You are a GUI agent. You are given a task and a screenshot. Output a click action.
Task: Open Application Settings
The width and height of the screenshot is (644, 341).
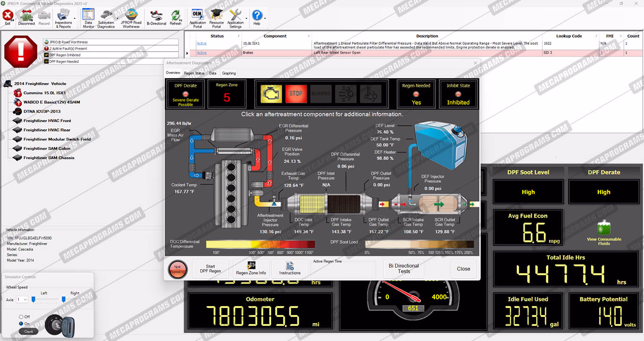point(235,18)
